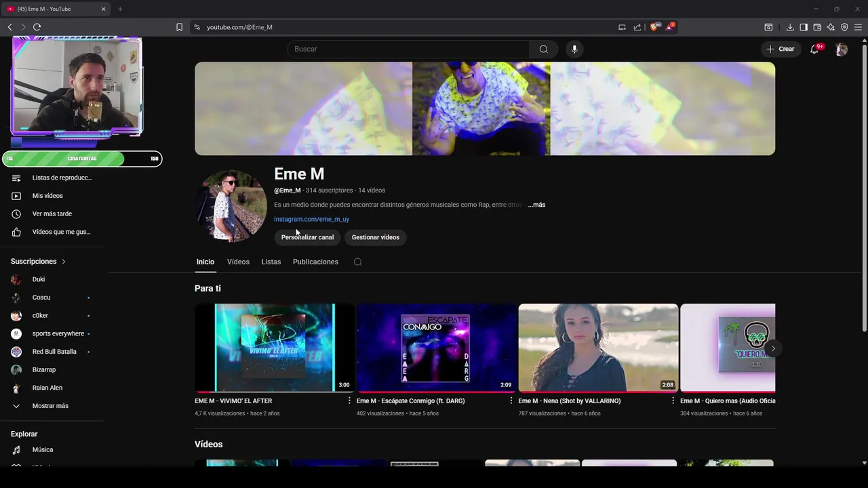Play Quiero mas (Audio Oficial) thumbnail
868x488 pixels.
tap(728, 348)
